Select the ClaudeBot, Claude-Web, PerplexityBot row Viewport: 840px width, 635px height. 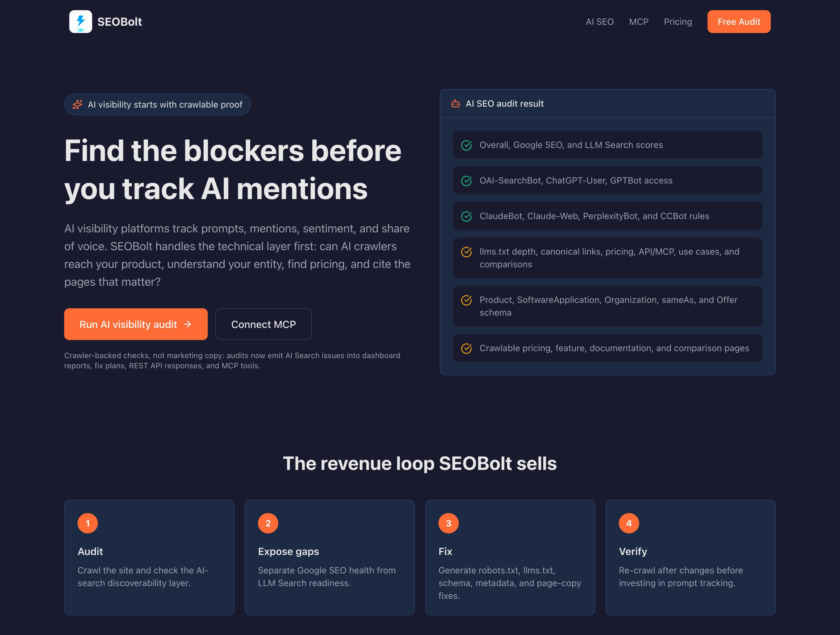tap(607, 216)
